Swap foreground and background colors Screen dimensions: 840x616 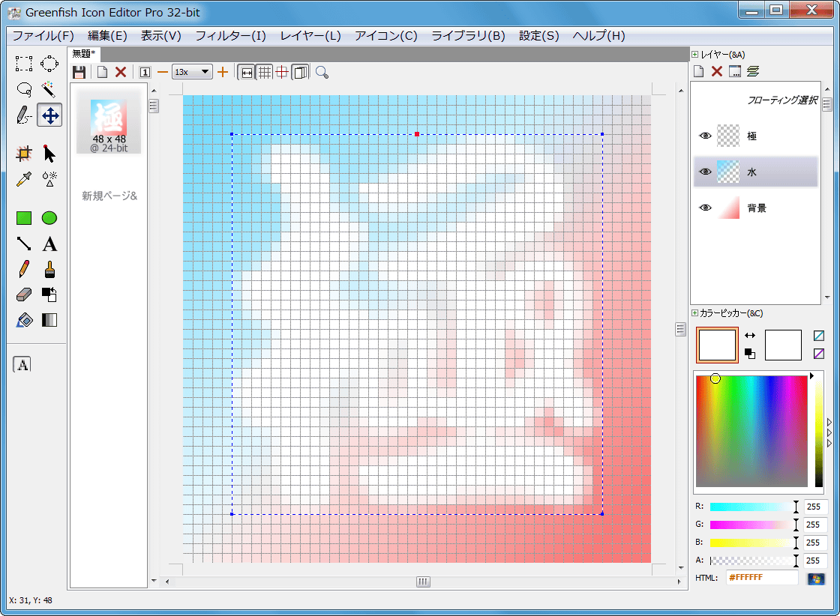[x=750, y=336]
